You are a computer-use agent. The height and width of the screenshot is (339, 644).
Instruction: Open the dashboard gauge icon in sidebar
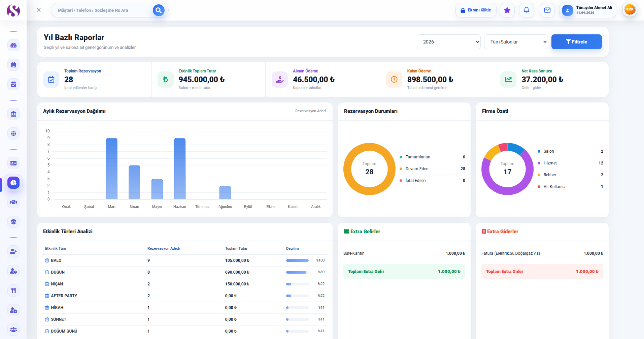(13, 45)
